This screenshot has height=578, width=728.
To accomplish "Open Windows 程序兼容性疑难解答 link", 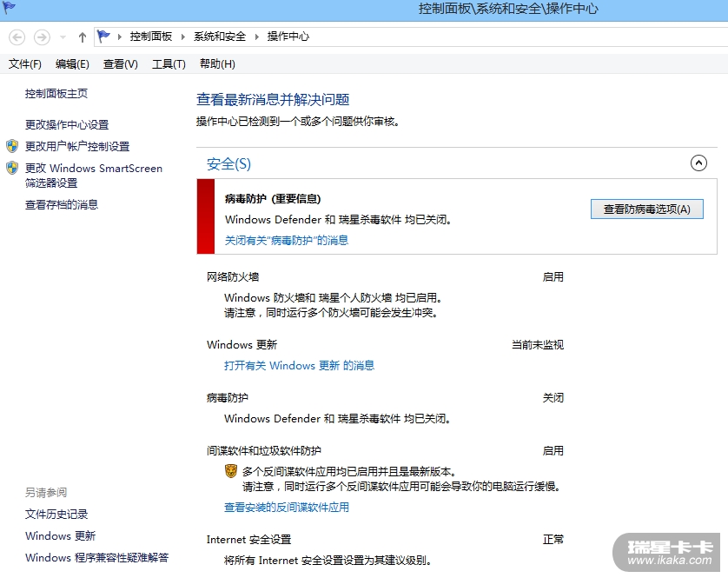I will click(96, 557).
